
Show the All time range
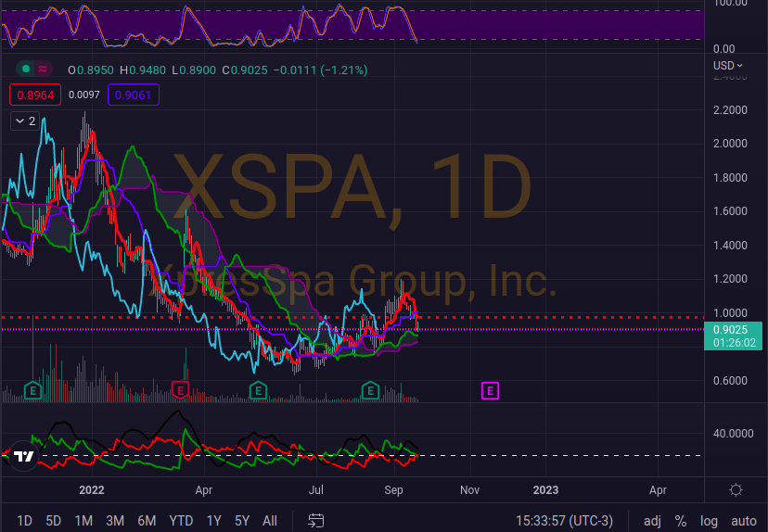coord(270,520)
